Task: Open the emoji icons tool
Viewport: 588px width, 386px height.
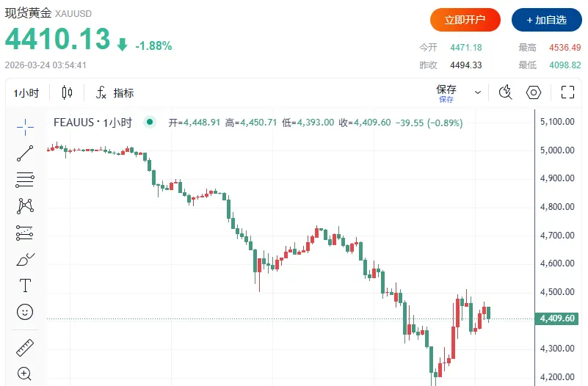Action: pyautogui.click(x=25, y=312)
